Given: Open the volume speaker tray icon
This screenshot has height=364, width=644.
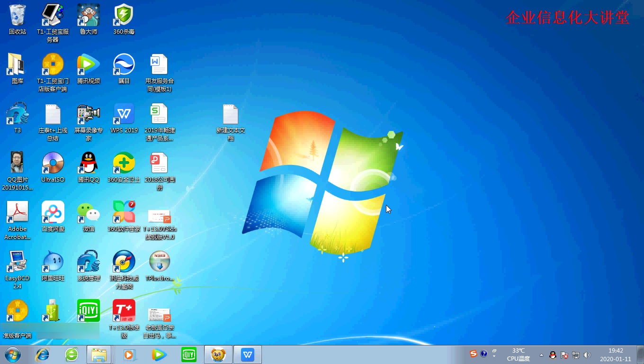Looking at the screenshot, I should pyautogui.click(x=587, y=355).
